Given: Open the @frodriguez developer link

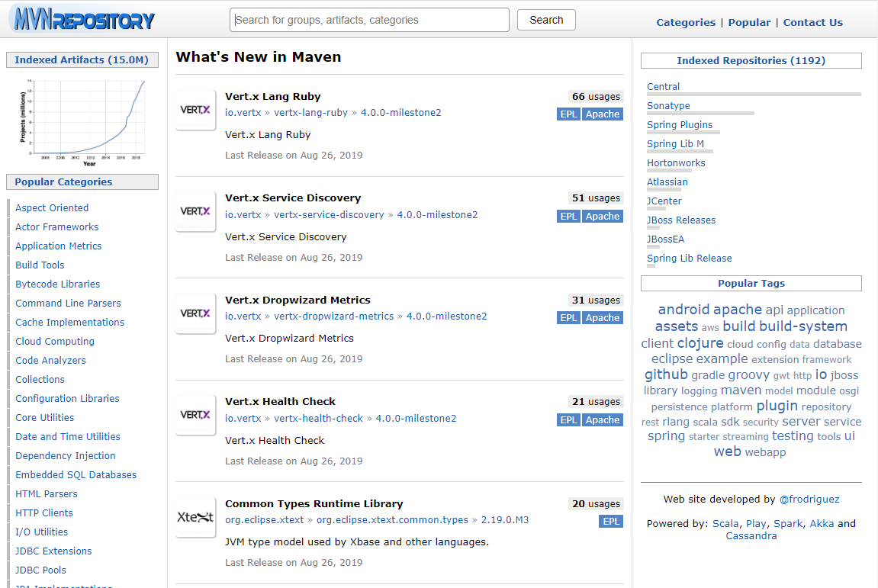Looking at the screenshot, I should pos(809,499).
